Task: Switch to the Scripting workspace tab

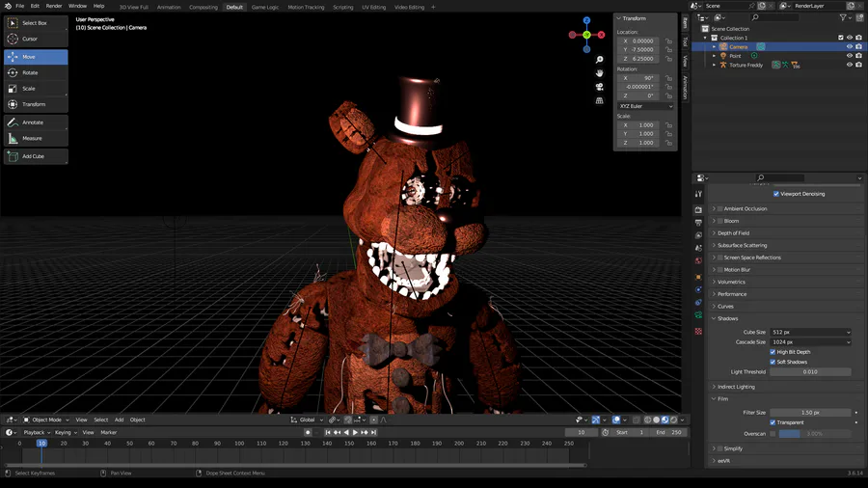Action: click(342, 7)
